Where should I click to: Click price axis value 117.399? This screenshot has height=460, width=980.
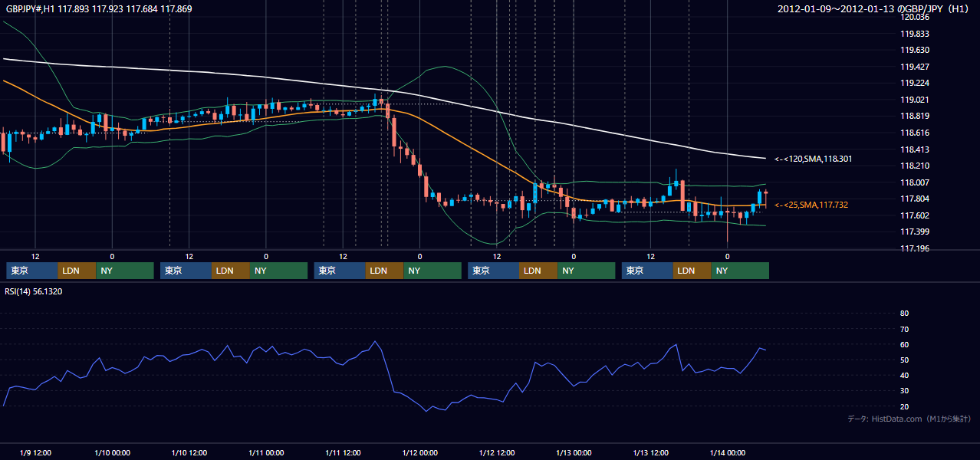pos(914,232)
